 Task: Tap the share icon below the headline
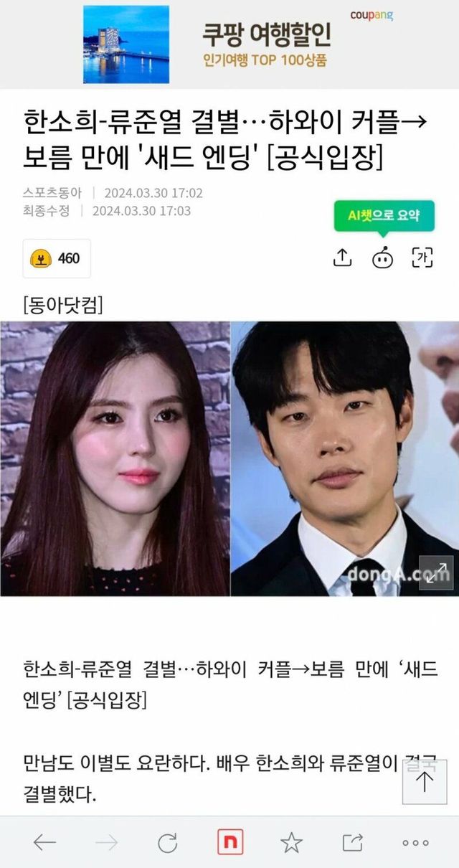(x=343, y=258)
